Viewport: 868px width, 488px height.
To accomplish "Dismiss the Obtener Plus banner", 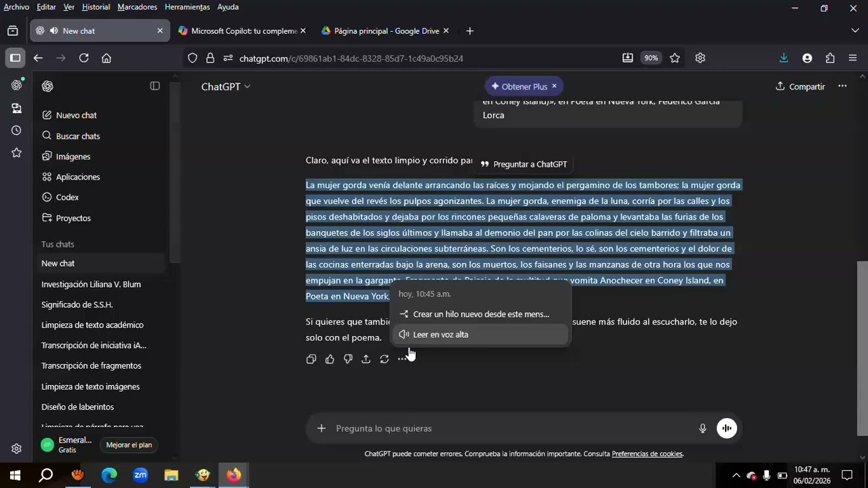I will (x=554, y=86).
